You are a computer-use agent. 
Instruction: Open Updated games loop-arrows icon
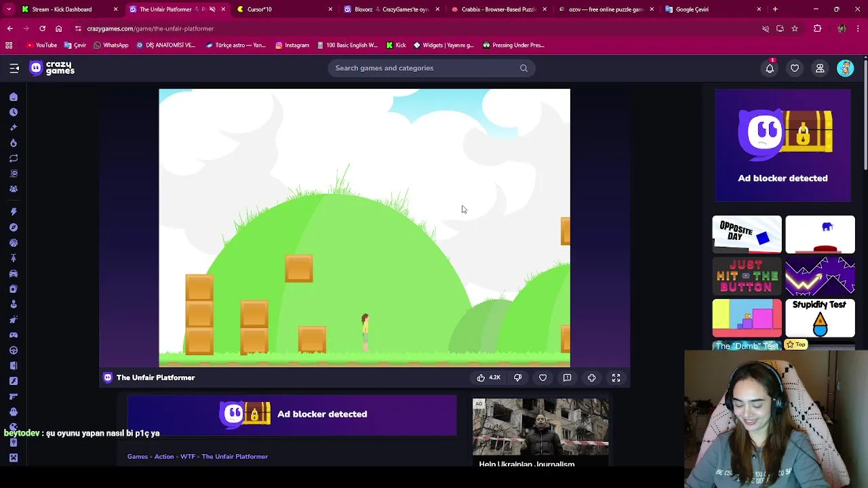pyautogui.click(x=14, y=158)
